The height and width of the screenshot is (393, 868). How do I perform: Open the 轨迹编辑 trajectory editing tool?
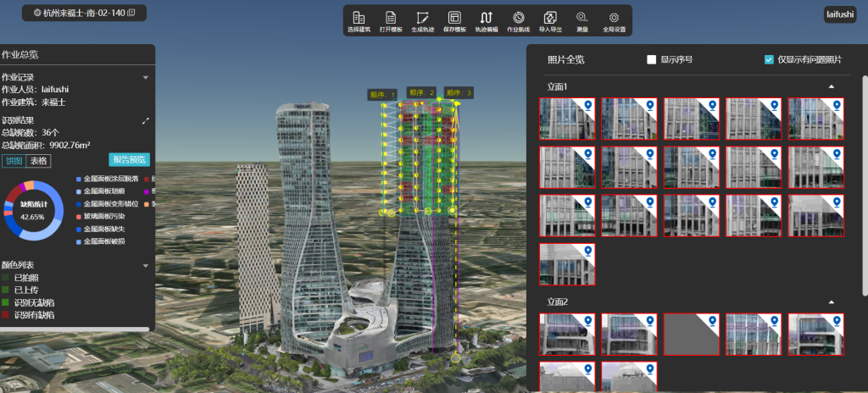487,21
